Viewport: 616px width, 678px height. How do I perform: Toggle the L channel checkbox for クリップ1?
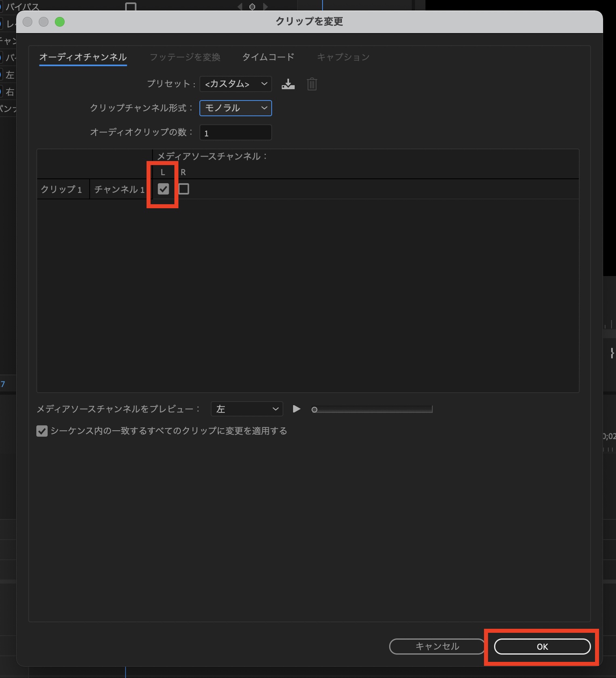[163, 189]
